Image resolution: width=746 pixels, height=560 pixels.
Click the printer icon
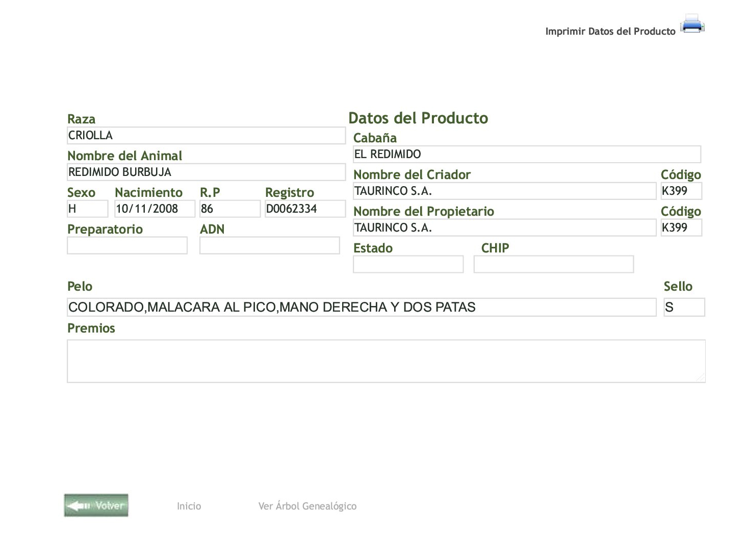pyautogui.click(x=692, y=24)
